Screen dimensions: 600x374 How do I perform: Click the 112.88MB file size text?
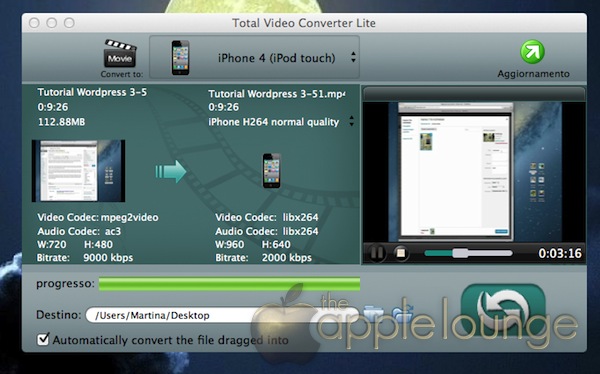pos(61,122)
